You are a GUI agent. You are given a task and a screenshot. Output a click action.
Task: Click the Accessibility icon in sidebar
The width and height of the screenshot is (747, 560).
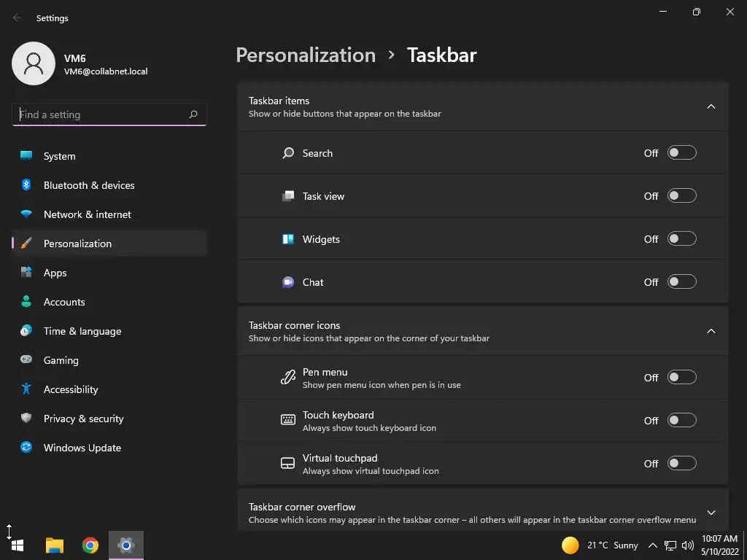(26, 389)
